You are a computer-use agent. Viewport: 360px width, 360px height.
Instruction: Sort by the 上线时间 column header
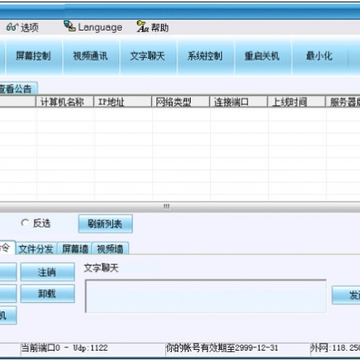297,102
